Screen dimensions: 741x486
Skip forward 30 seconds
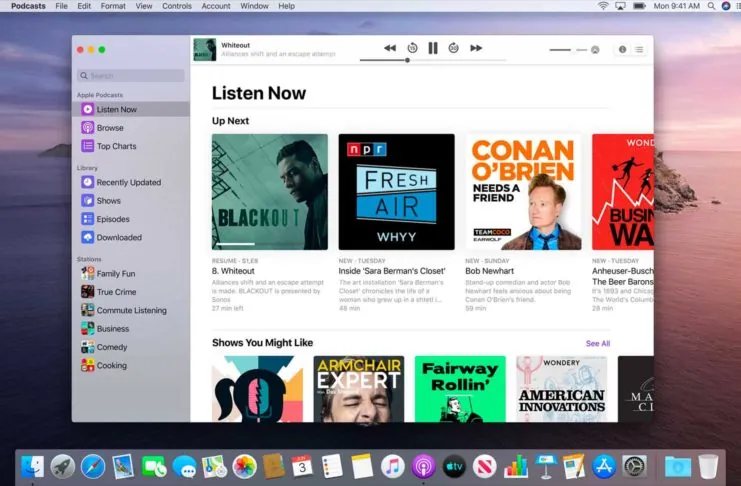click(453, 48)
